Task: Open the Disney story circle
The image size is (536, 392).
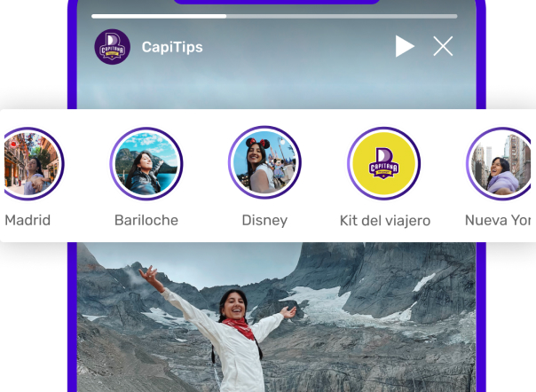Action: tap(264, 162)
